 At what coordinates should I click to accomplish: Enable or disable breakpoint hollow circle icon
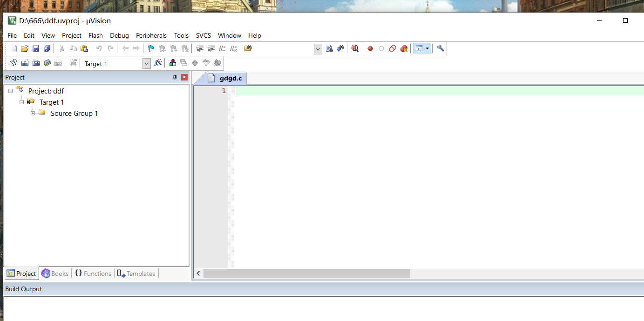click(x=381, y=48)
